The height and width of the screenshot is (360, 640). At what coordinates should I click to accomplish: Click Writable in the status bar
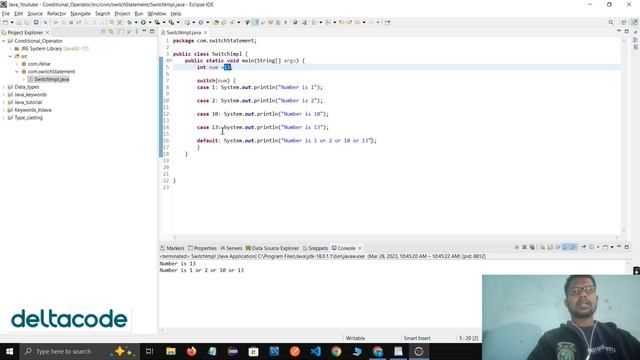(x=355, y=338)
